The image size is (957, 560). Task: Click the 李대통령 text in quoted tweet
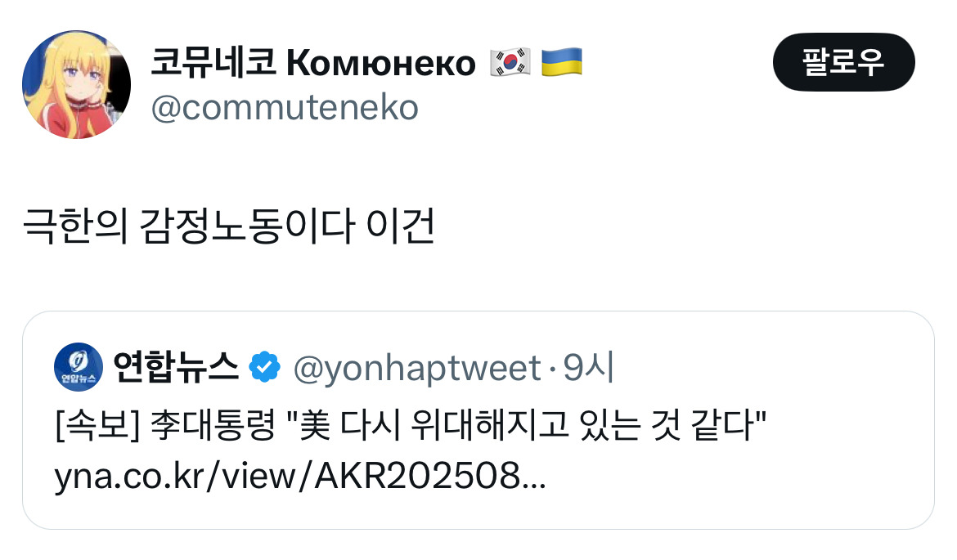(x=213, y=425)
